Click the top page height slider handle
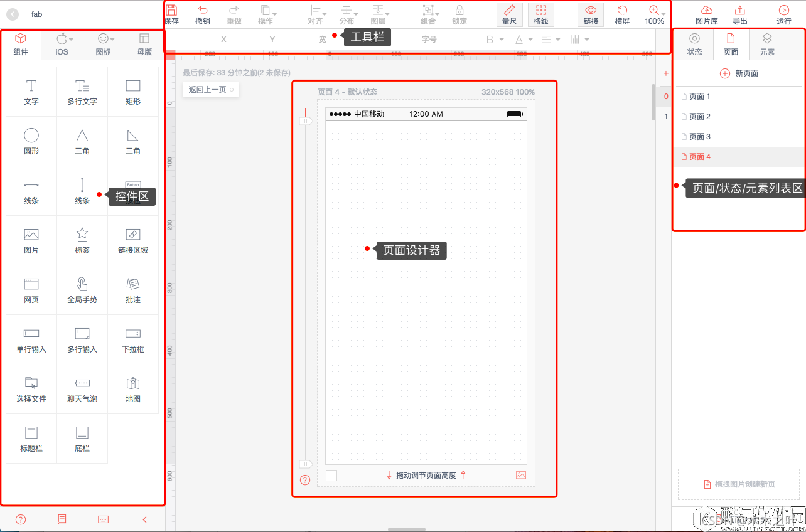The height and width of the screenshot is (532, 806). coord(306,121)
